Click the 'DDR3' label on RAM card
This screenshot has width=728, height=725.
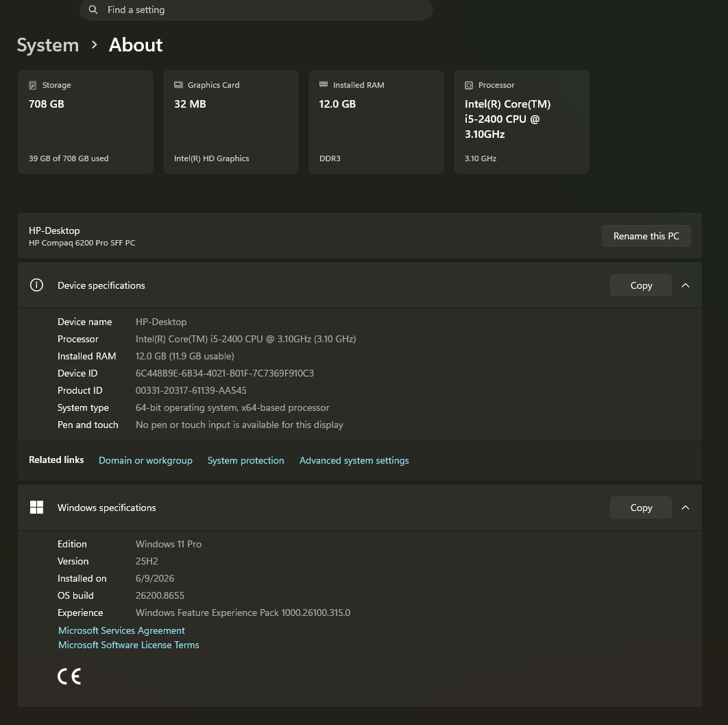point(330,158)
